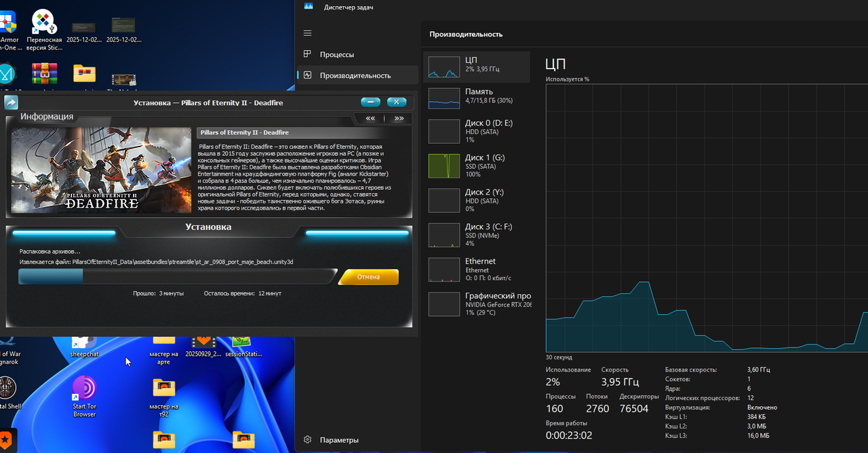Open the Переносная версия Stic... desktop shortcut
The height and width of the screenshot is (453, 868).
pos(45,31)
